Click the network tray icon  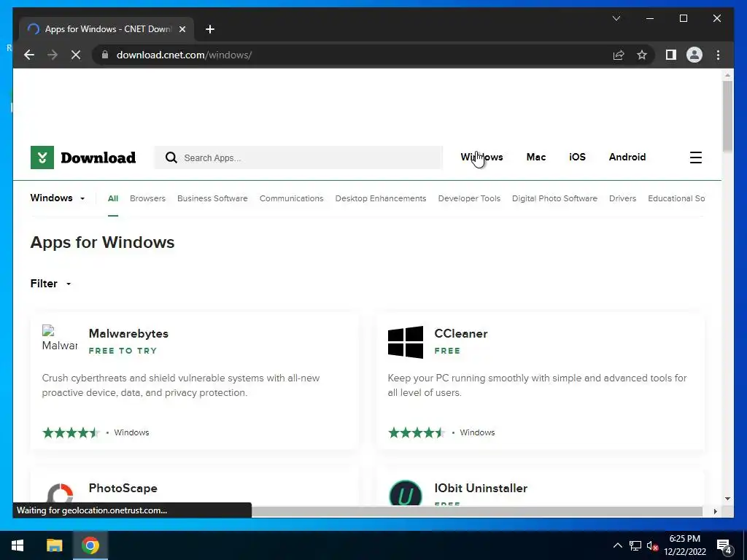pyautogui.click(x=635, y=545)
